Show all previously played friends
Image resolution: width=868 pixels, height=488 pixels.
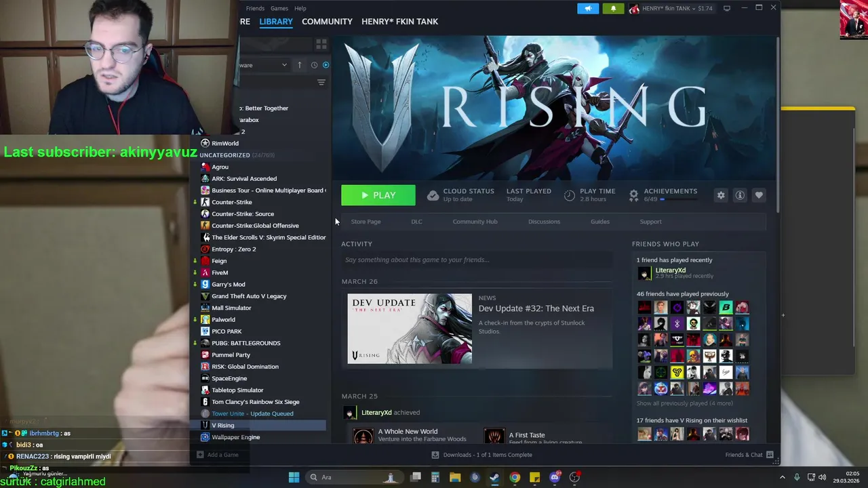(684, 403)
